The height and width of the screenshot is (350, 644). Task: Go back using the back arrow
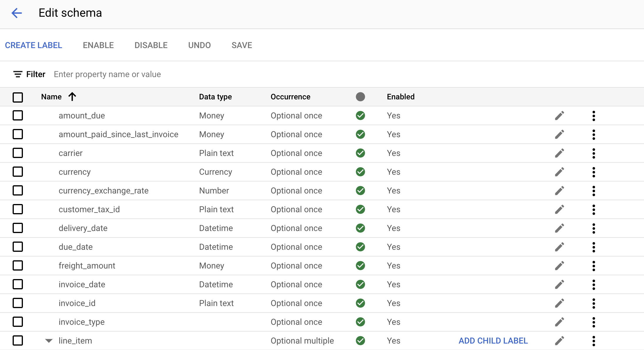(17, 13)
